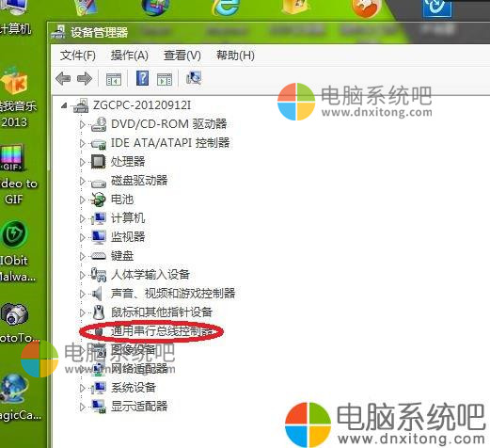Expand the IDE ATA/ATAPI 控制器 node

[83, 143]
